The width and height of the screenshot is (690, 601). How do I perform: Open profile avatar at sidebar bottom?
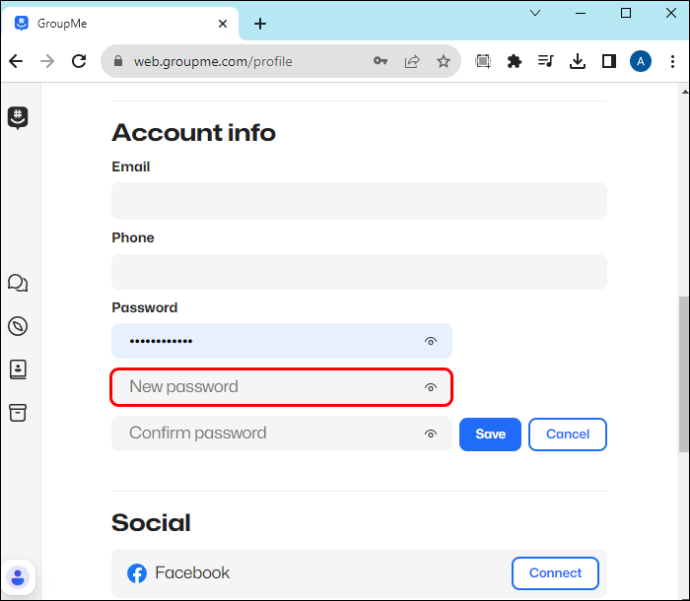18,577
